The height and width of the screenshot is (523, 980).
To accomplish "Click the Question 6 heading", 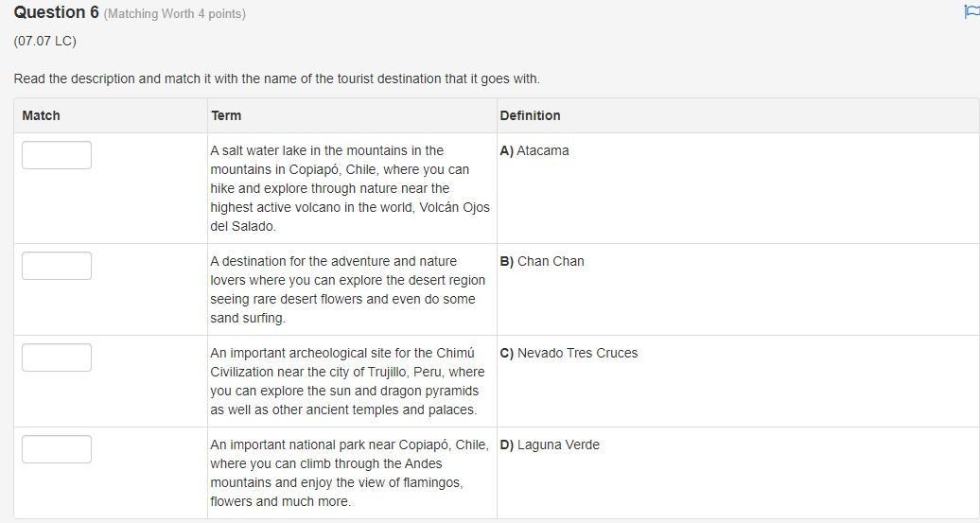I will tap(56, 12).
